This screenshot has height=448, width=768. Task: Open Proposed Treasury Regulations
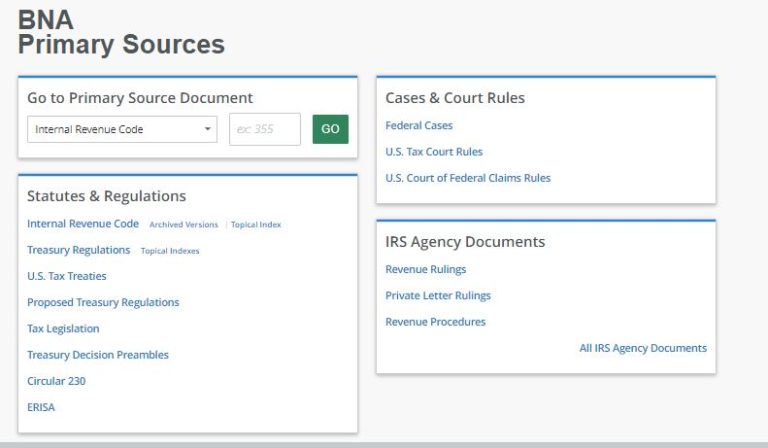point(103,302)
